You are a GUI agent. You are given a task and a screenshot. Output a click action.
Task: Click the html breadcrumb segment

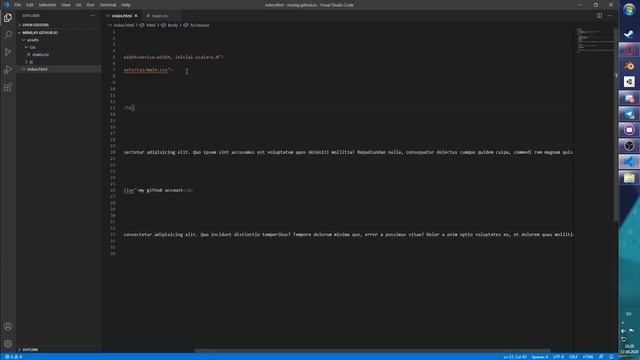tap(151, 25)
